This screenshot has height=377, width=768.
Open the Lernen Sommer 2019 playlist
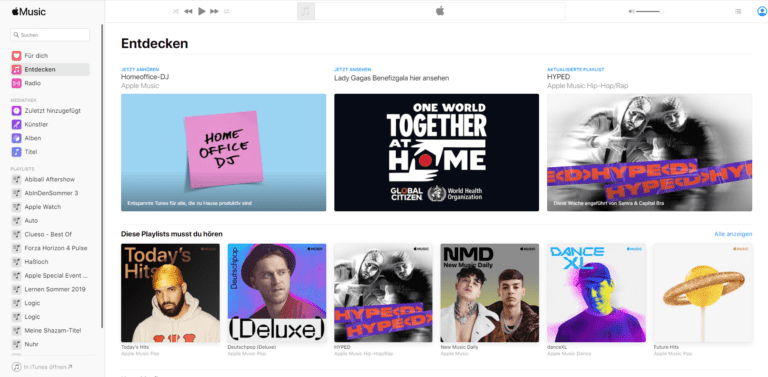[x=50, y=289]
